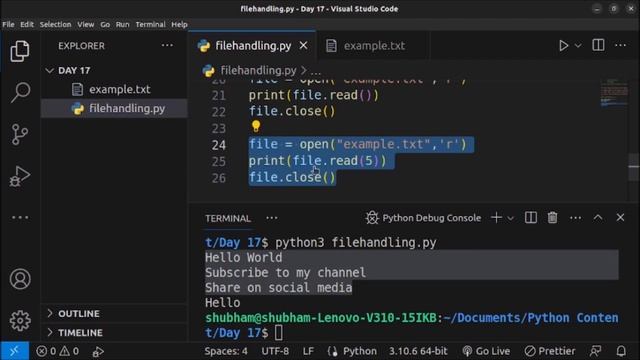Select filehandling.py in the Explorer tree
Viewport: 640px width, 360px height.
click(114, 109)
